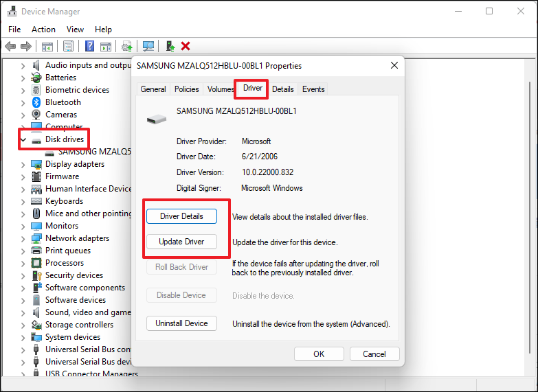Click the Mice and other pointing icon

[36, 214]
